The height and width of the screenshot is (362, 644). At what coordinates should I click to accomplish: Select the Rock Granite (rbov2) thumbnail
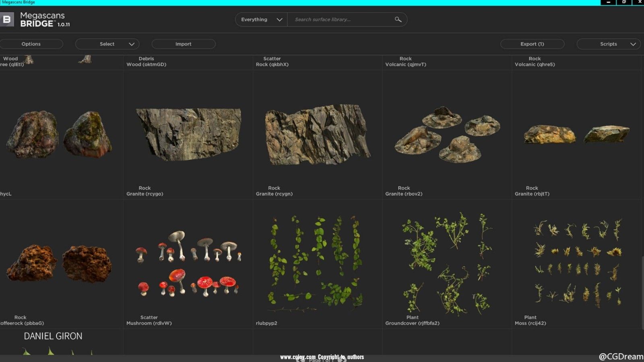(447, 134)
